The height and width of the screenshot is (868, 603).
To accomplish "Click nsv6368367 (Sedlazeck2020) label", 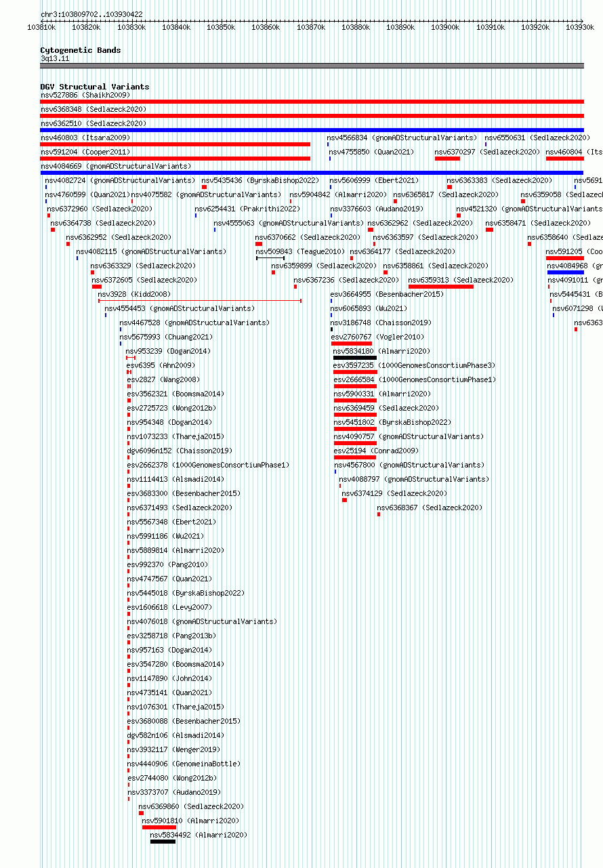I will tap(430, 508).
